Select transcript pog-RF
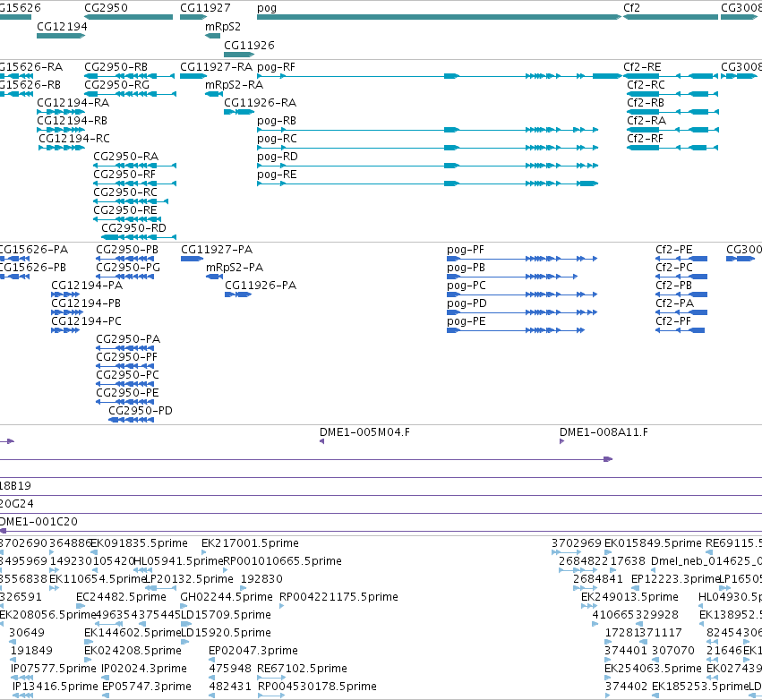The width and height of the screenshot is (762, 700). click(440, 76)
